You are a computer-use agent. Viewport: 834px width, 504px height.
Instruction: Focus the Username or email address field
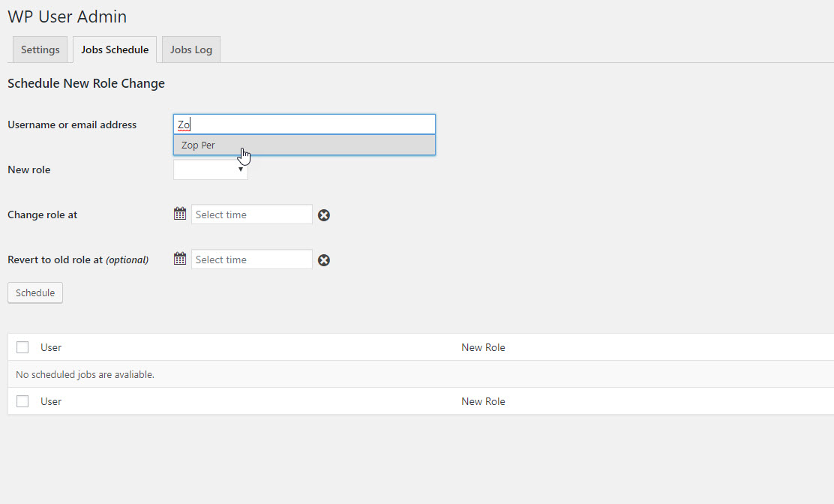[304, 124]
